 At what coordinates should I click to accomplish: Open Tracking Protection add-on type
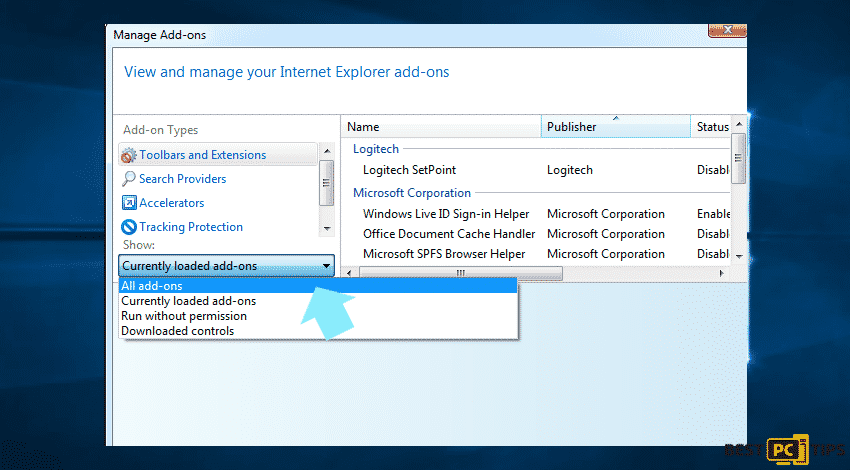click(191, 227)
